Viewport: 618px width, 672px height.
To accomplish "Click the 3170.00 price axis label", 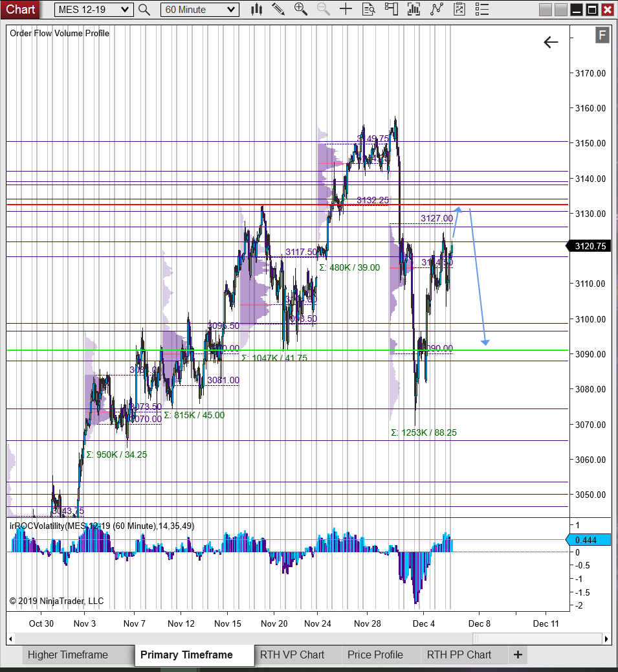I will pos(591,73).
